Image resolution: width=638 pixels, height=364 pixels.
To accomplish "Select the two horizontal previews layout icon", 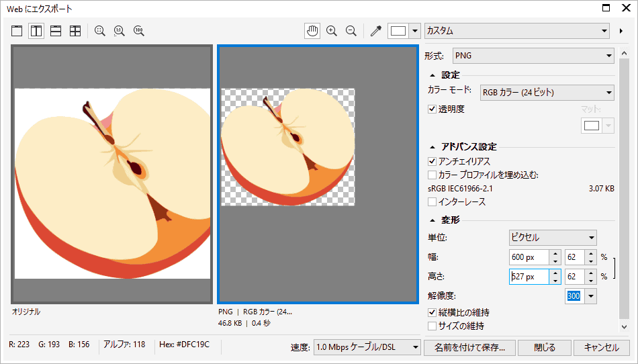I will 56,31.
